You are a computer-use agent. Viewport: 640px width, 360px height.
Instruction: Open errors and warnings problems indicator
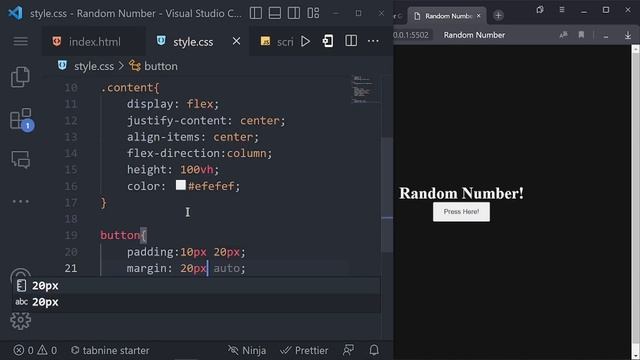click(35, 350)
